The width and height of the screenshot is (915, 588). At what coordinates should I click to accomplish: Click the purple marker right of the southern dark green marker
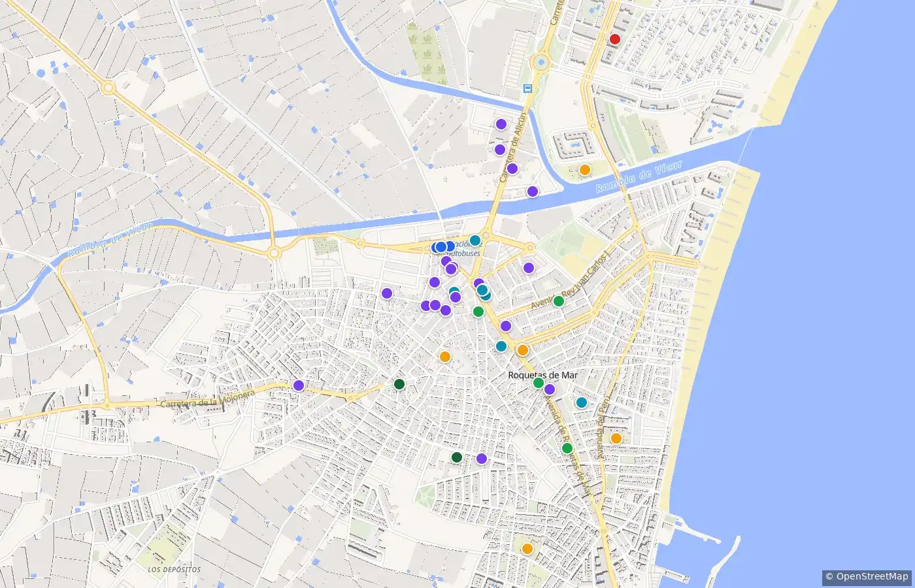tap(482, 459)
